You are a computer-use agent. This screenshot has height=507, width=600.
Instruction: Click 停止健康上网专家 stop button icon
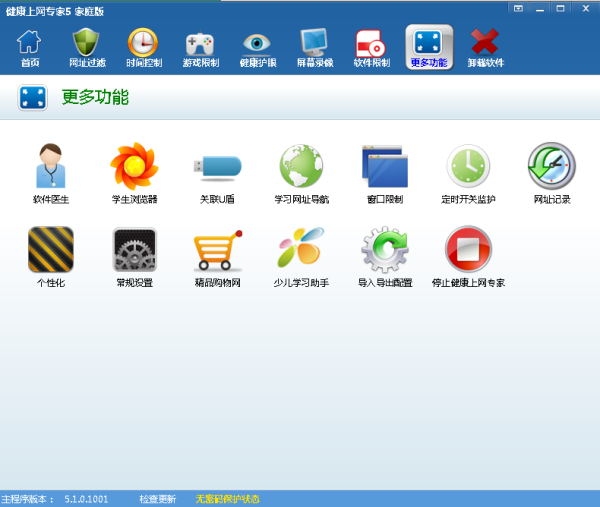[468, 250]
